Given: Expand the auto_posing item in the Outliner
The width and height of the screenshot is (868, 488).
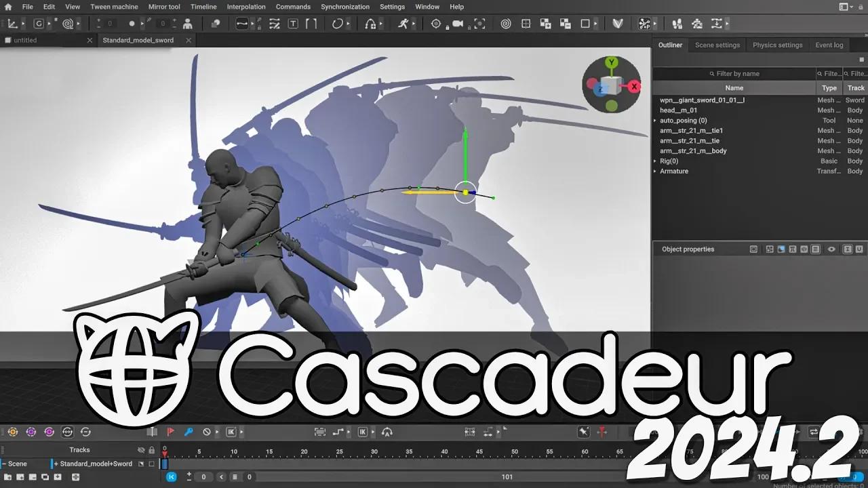Looking at the screenshot, I should [x=654, y=121].
